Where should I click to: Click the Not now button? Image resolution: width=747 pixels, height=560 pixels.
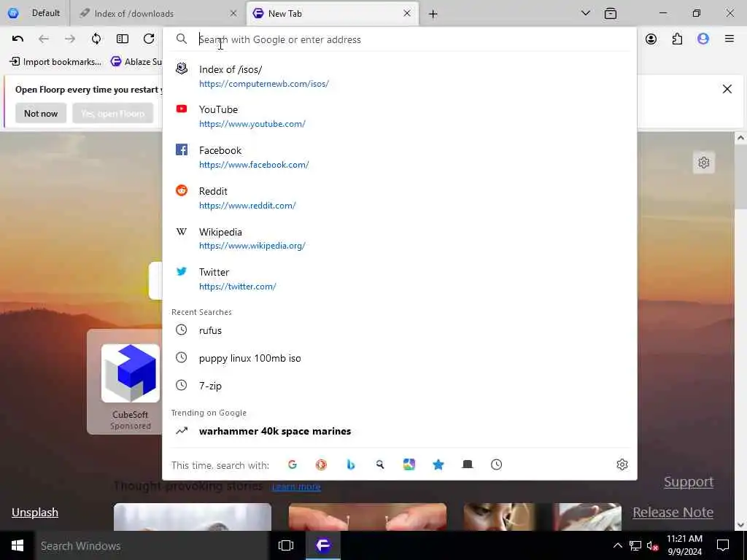[x=41, y=113]
